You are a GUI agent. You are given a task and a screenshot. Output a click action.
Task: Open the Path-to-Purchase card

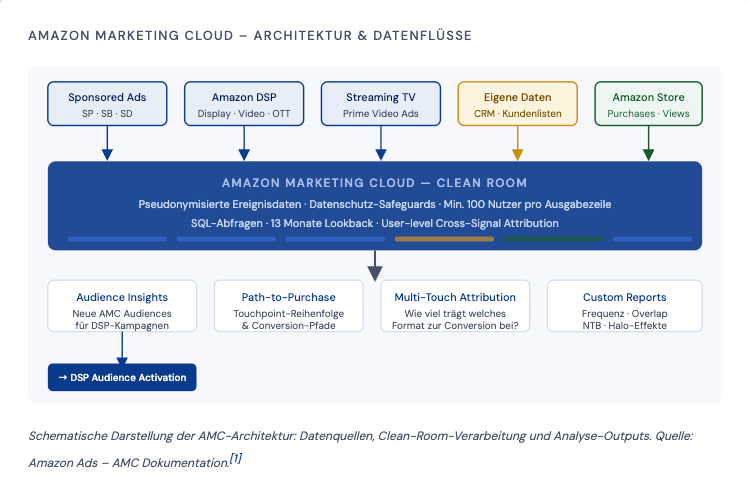coord(289,306)
